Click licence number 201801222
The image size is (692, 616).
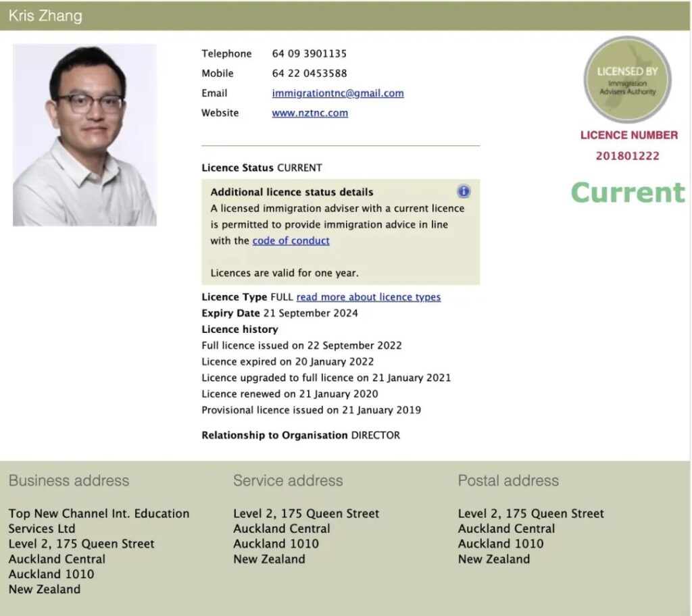[627, 156]
